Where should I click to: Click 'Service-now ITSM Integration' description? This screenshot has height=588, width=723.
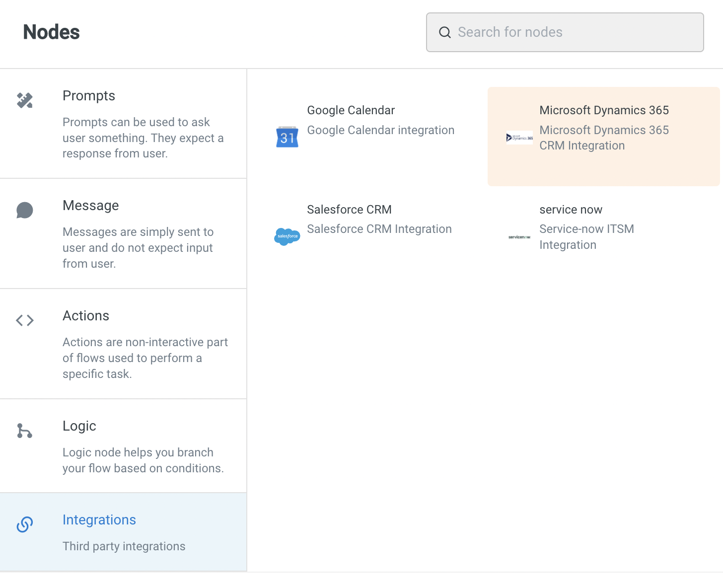coord(587,237)
